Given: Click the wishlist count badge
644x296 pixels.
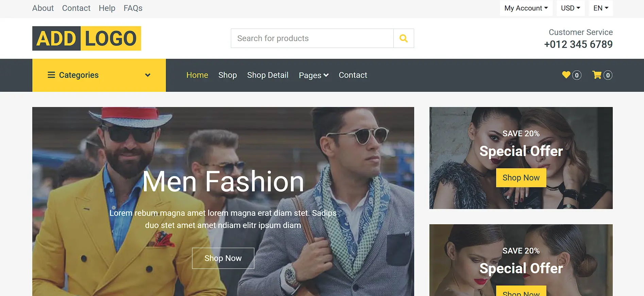Looking at the screenshot, I should pos(577,75).
